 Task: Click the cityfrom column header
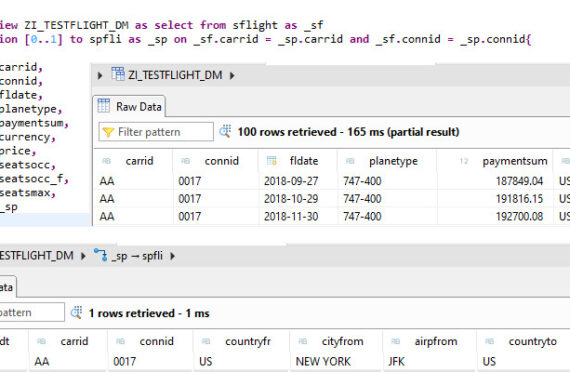coord(342,341)
